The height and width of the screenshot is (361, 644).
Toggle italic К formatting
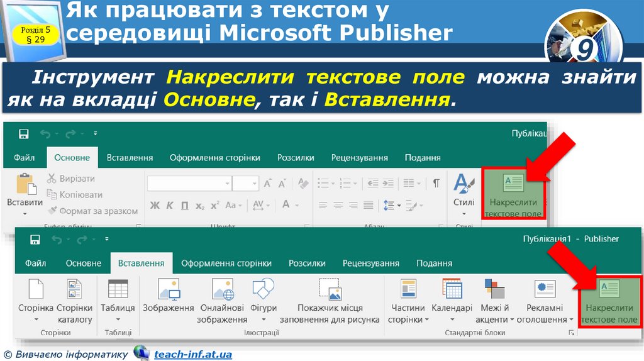click(170, 206)
